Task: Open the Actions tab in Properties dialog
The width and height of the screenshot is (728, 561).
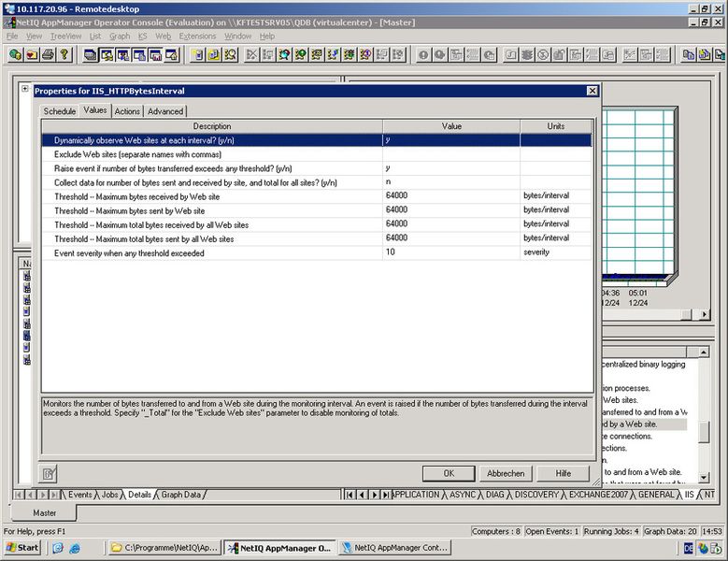Action: [x=127, y=111]
